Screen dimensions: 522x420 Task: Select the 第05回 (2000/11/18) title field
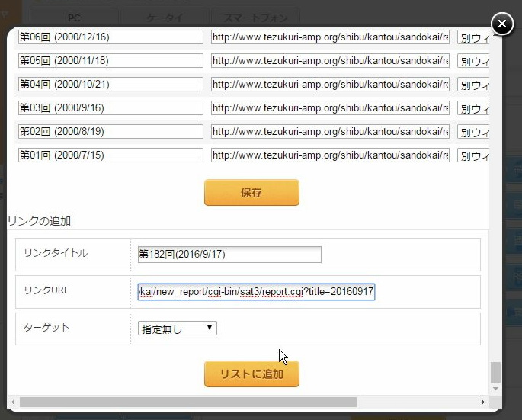click(110, 61)
